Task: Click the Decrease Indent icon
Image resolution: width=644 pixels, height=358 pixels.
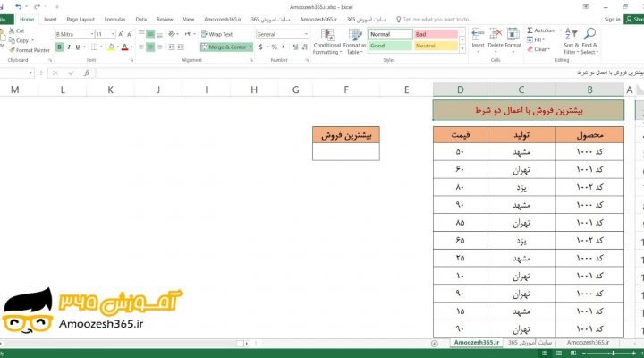Action: point(171,47)
